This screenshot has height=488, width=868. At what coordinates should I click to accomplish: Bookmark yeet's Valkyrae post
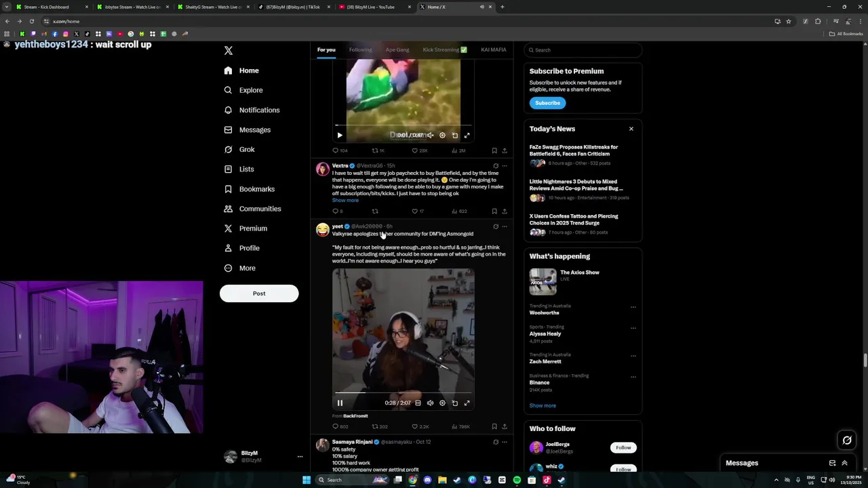[x=494, y=426]
